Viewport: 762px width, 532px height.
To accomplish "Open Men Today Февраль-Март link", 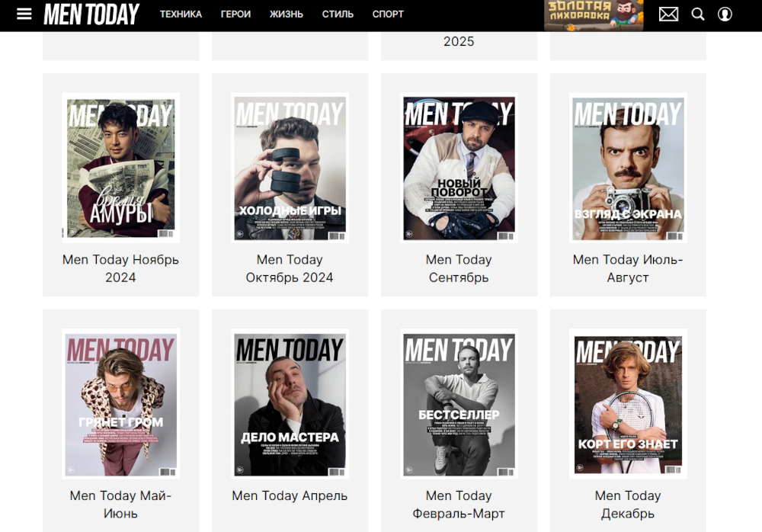I will pos(459,505).
